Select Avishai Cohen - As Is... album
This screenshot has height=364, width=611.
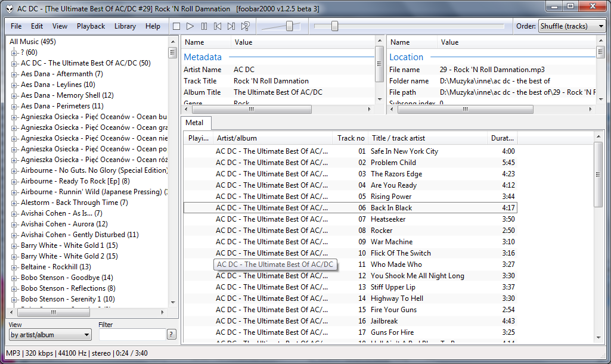pos(61,213)
